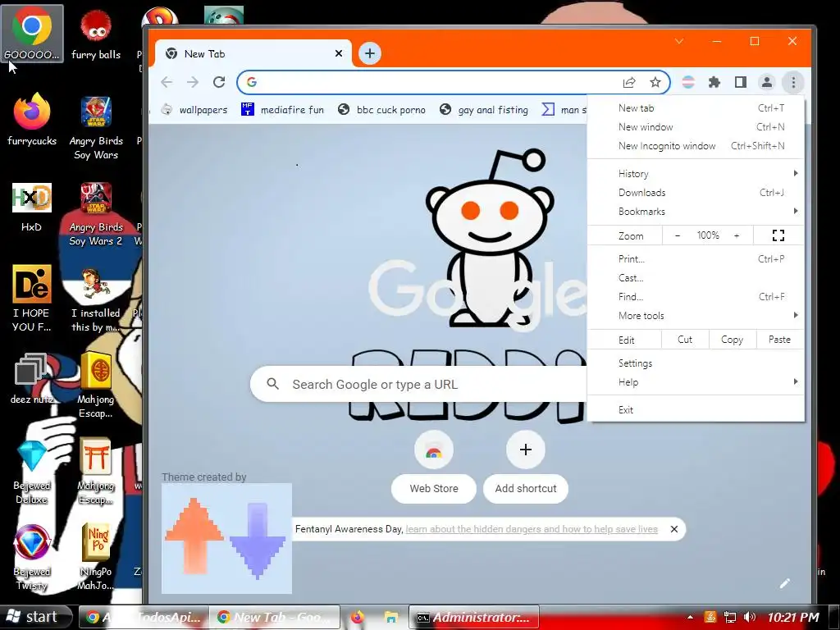The image size is (840, 630).
Task: Click Paste in the Edit row
Action: pyautogui.click(x=779, y=340)
